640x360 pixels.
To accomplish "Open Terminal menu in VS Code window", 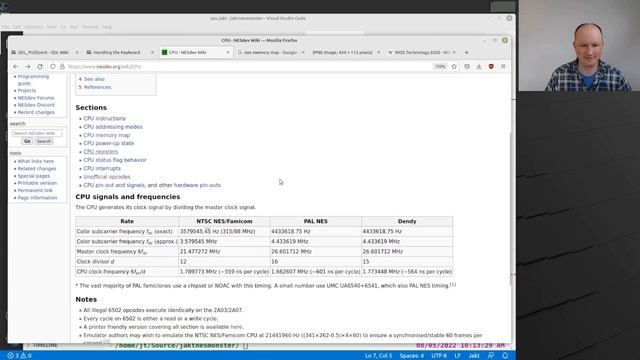I will (90, 27).
